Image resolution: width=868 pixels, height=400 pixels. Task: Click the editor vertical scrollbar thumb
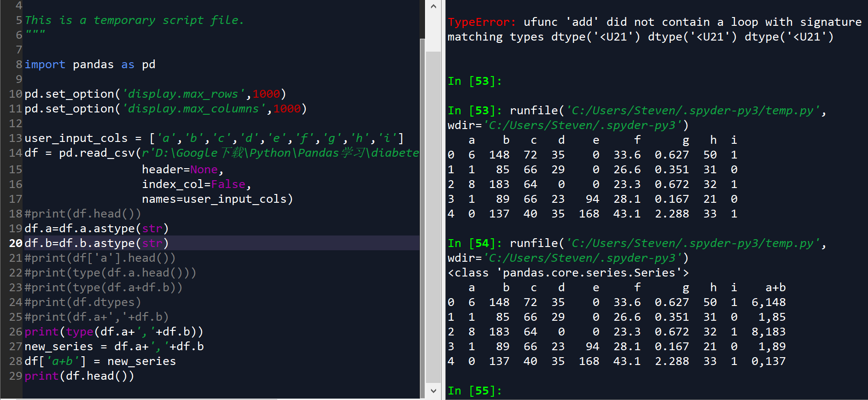click(x=433, y=217)
